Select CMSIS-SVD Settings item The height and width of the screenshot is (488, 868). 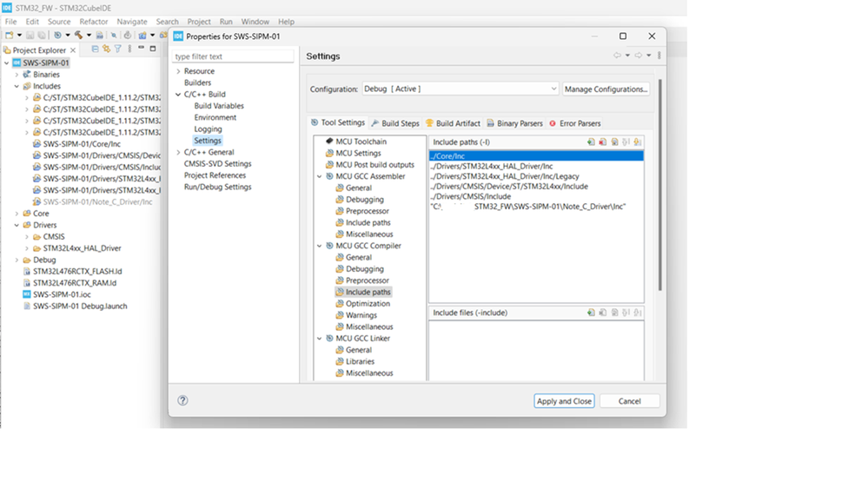(x=217, y=164)
